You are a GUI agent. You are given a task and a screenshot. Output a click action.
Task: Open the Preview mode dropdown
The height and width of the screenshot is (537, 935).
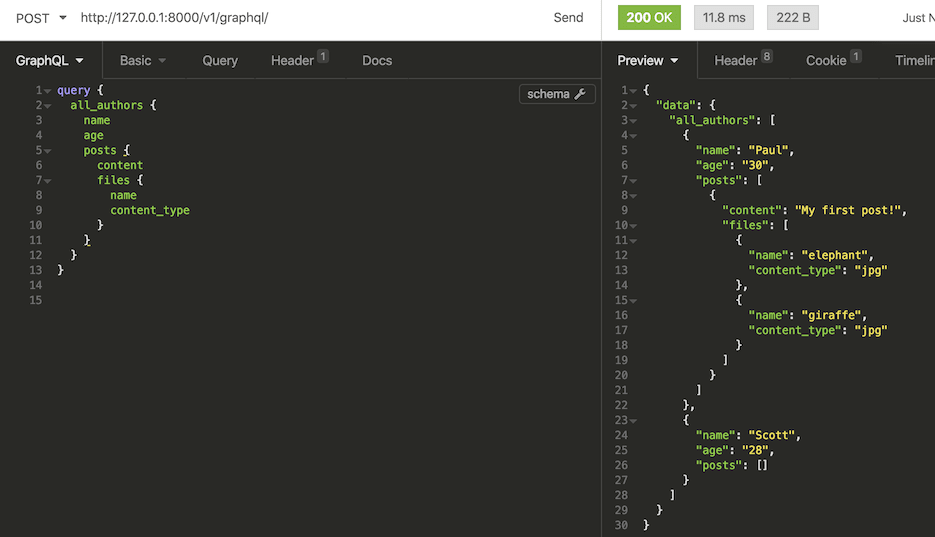(x=648, y=60)
